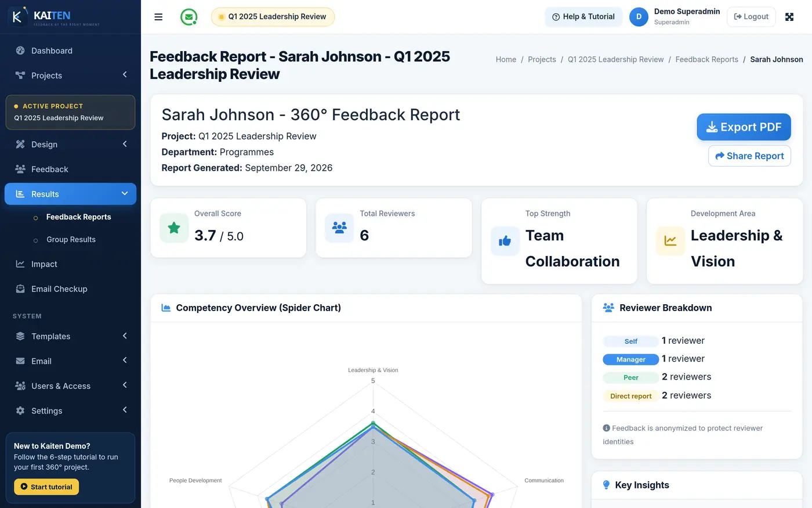Expand the Design menu chevron
Image resolution: width=812 pixels, height=508 pixels.
pos(125,144)
